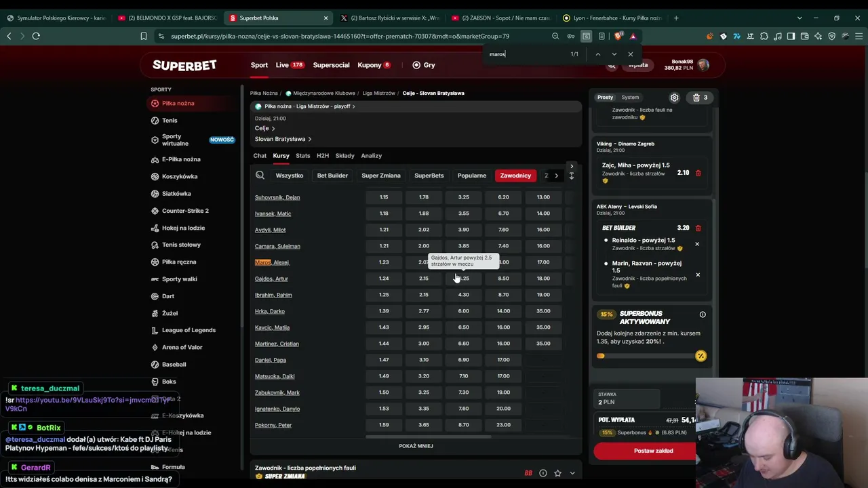Delete the Bet Builder selection at 3.20
868x488 pixels.
[698, 228]
